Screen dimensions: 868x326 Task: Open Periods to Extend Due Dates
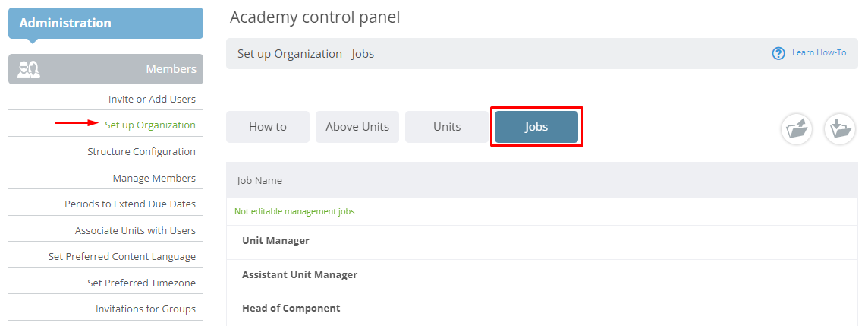click(x=130, y=204)
